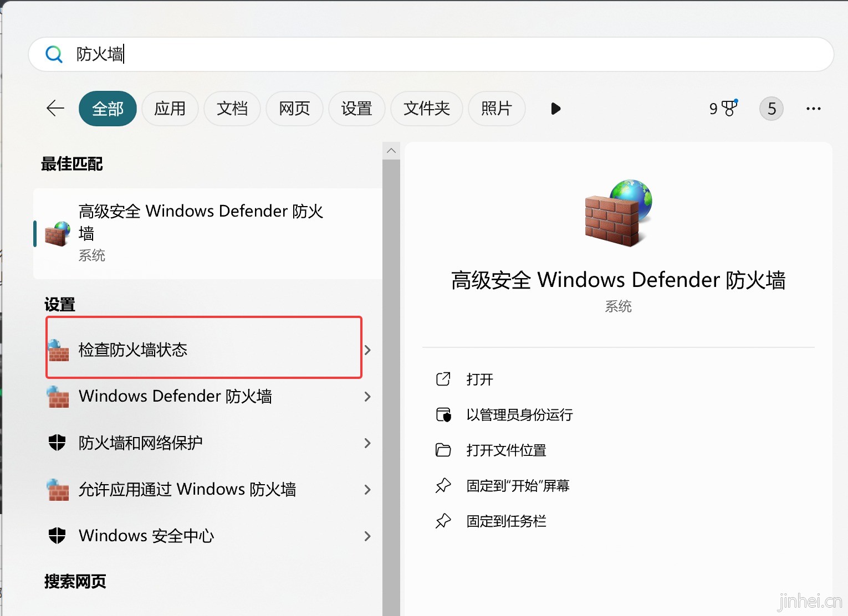Click shield icon next to 防火墙和网络保护

click(57, 443)
